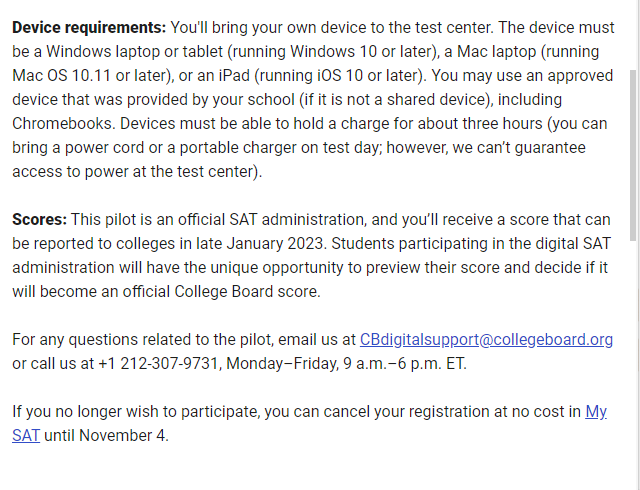The image size is (640, 490).
Task: Click the January 2023 date text
Action: tap(275, 243)
